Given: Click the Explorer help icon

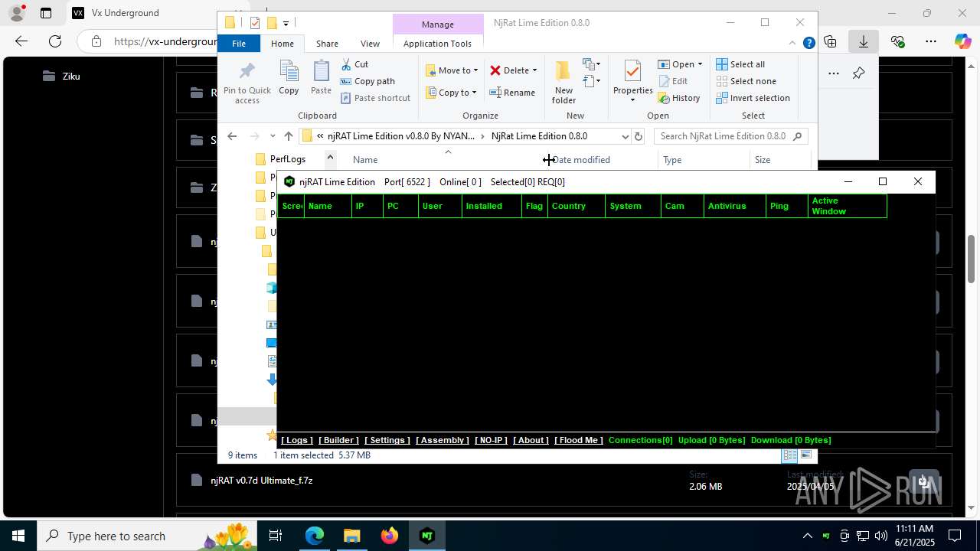Looking at the screenshot, I should click(x=808, y=44).
